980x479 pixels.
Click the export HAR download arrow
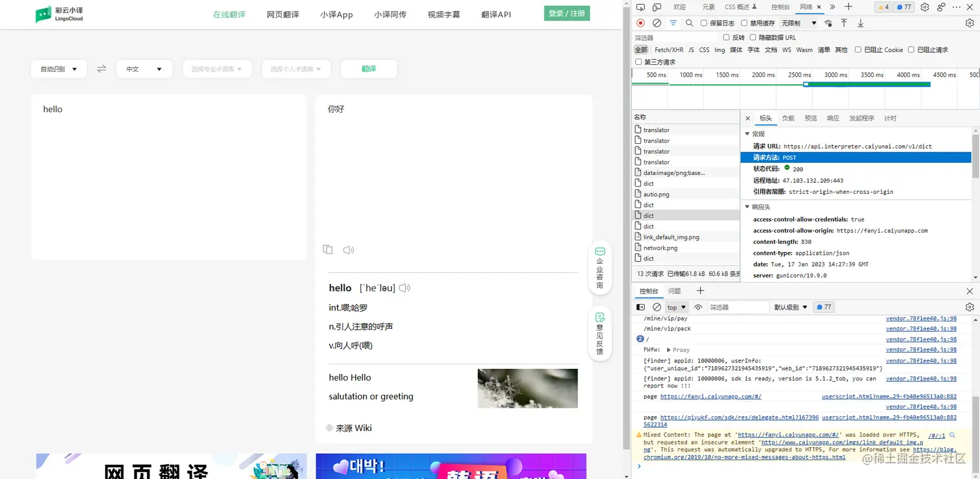861,23
